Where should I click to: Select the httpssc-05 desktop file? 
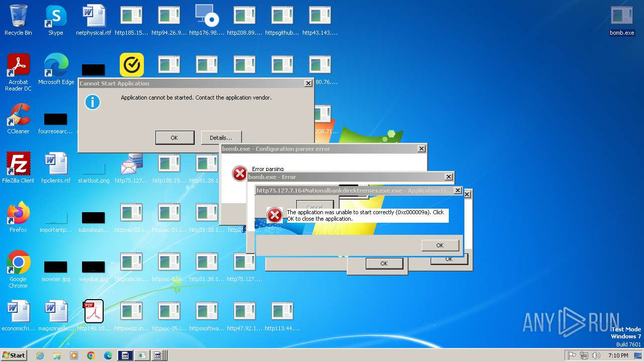point(169,316)
